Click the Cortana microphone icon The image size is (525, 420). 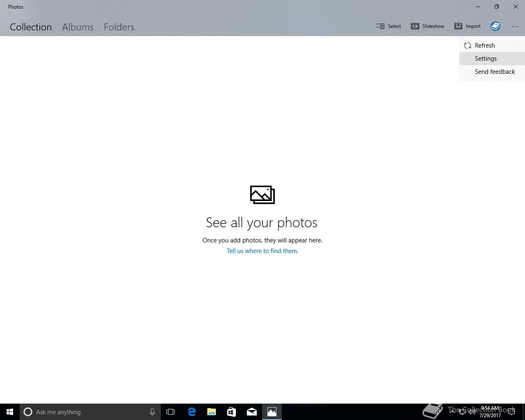coord(152,412)
